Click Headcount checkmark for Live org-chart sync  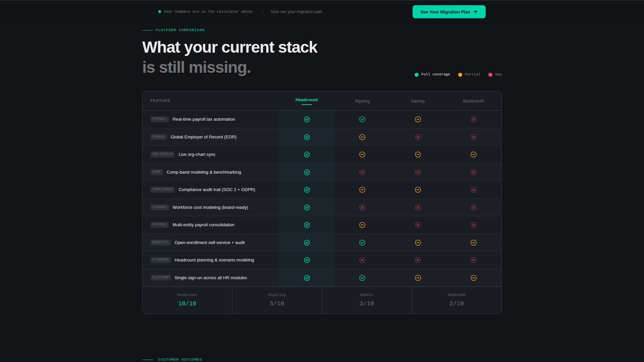click(307, 155)
